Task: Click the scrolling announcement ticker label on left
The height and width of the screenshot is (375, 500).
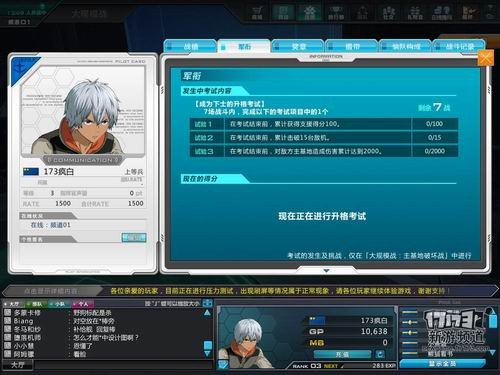Action: 51,291
